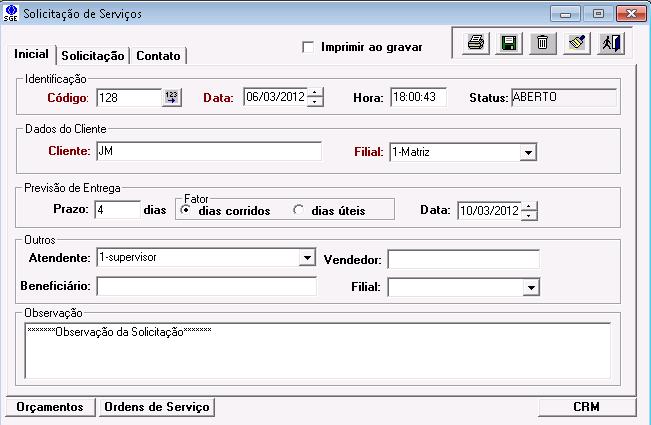Open the Contato tab
The image size is (651, 425).
click(x=159, y=56)
